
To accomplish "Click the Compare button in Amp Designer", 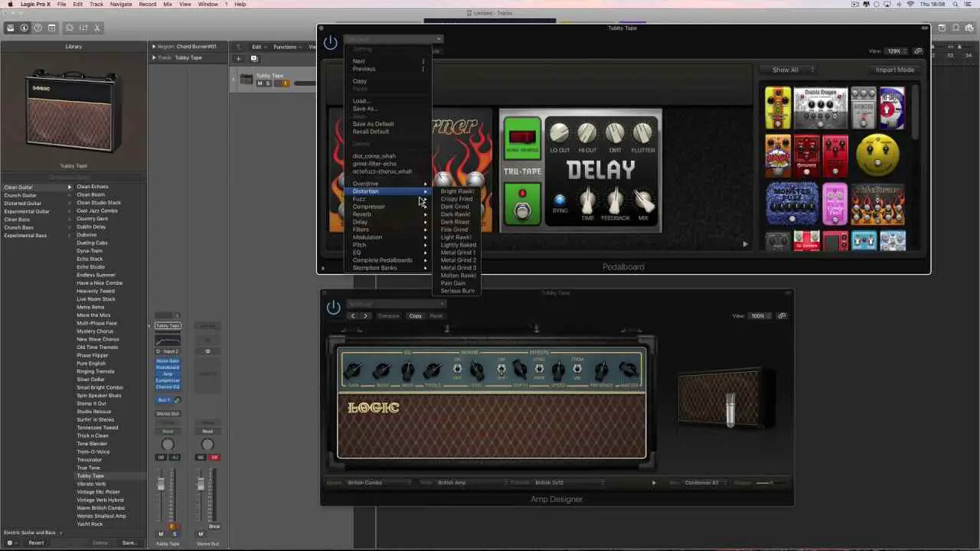I will 388,315.
